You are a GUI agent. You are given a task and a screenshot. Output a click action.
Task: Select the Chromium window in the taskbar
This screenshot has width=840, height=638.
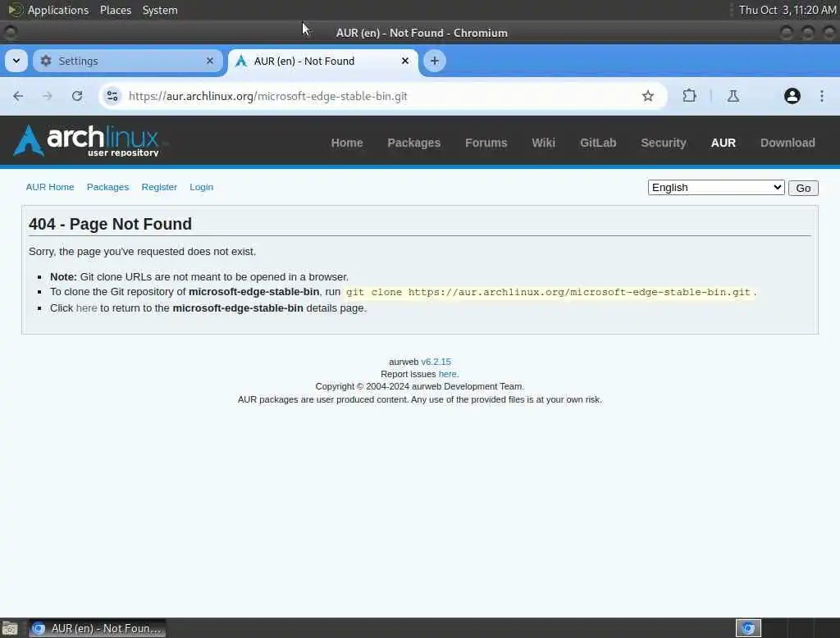click(97, 628)
